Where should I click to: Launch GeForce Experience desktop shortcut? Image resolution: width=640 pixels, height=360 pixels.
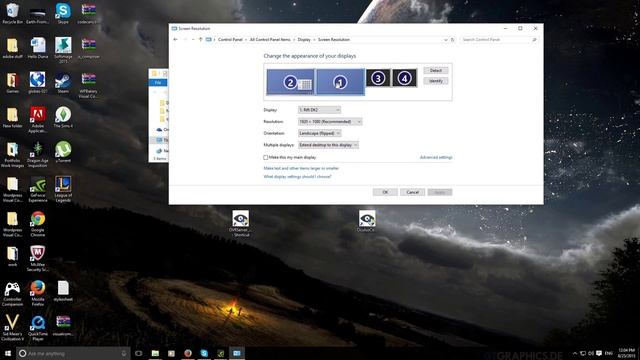coord(38,189)
